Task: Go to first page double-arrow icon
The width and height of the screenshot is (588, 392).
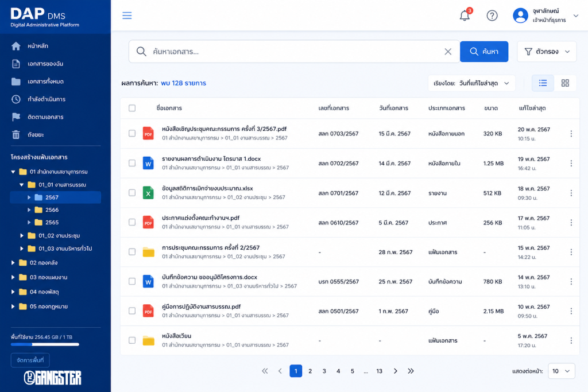Action: 265,371
